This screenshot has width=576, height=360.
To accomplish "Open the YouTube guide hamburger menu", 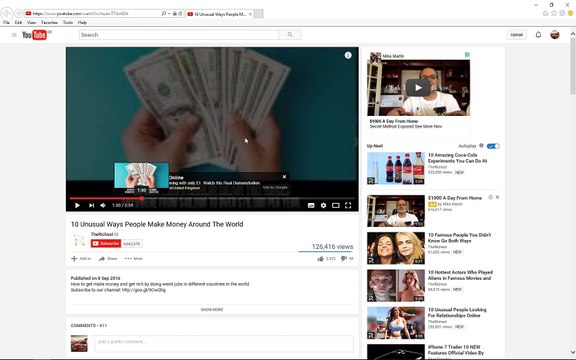I will tap(14, 35).
